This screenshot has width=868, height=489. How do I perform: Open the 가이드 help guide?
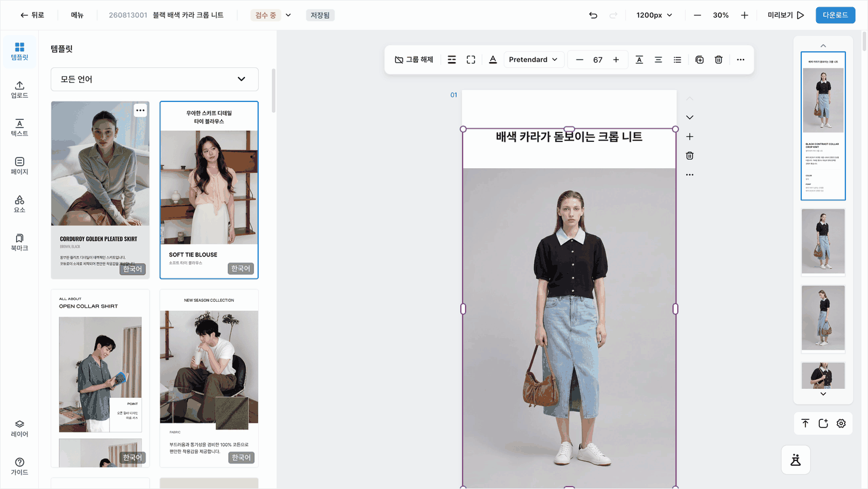click(20, 467)
